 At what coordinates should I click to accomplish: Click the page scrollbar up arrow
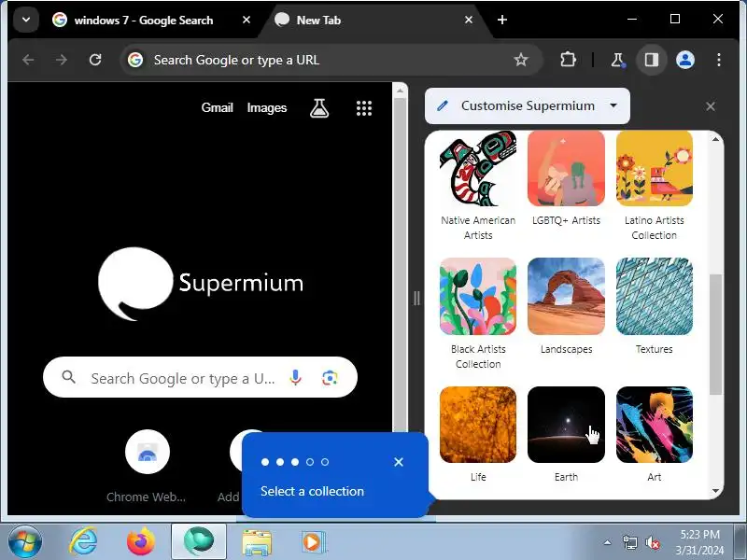point(400,91)
